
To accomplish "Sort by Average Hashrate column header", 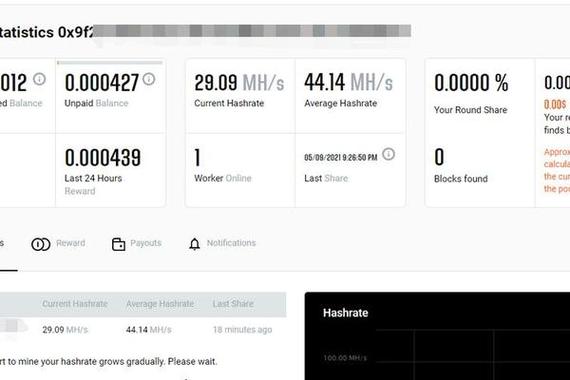I will point(160,304).
